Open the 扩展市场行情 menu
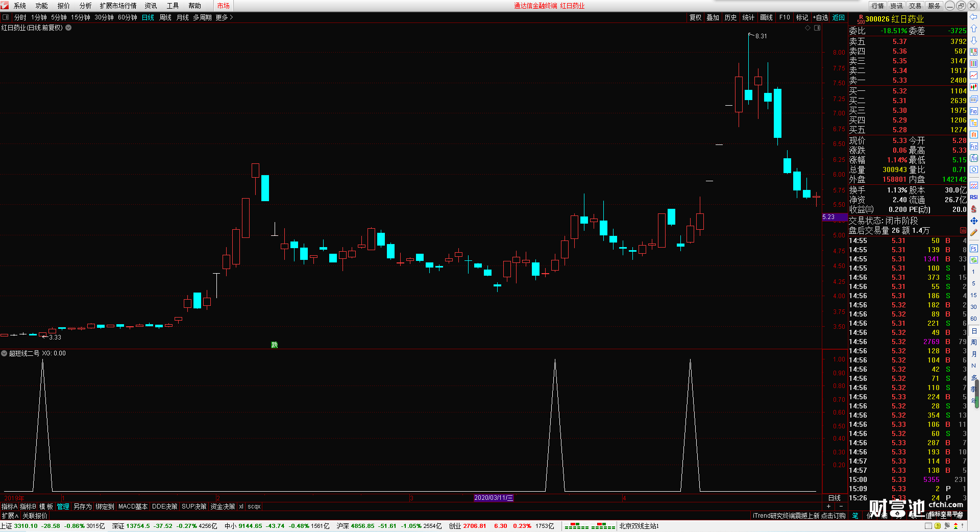The height and width of the screenshot is (532, 980). click(x=118, y=6)
